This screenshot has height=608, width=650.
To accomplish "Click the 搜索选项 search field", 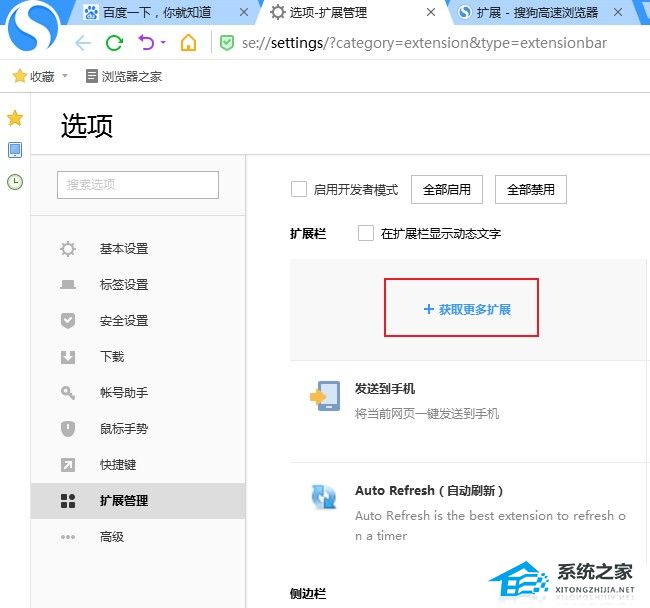I will tap(138, 185).
